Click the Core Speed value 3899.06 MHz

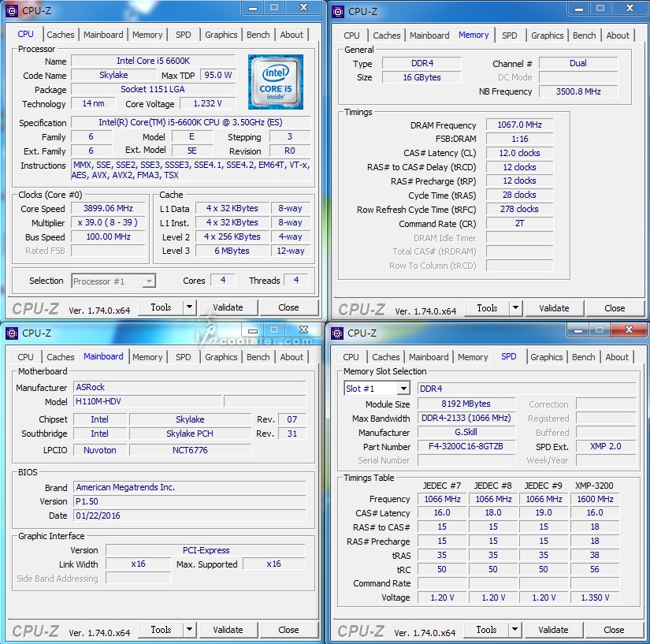108,208
